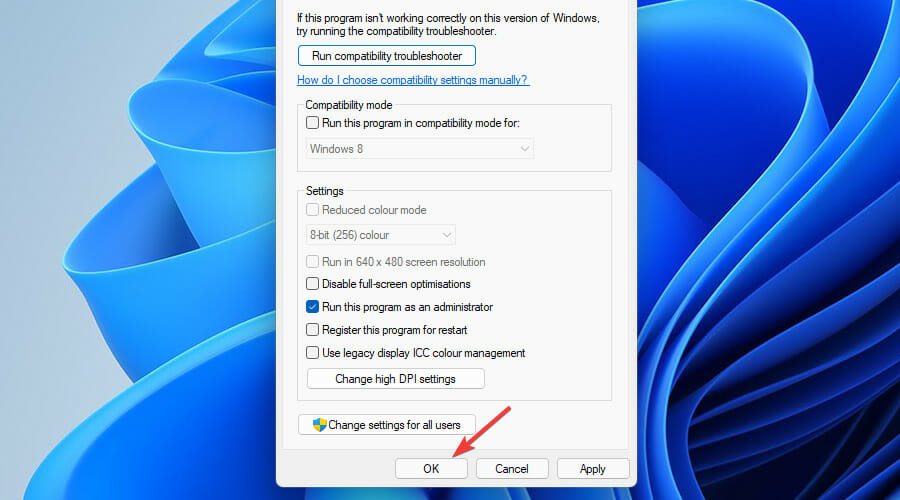Enable Disable full-screen optimisations checkbox

[x=312, y=284]
